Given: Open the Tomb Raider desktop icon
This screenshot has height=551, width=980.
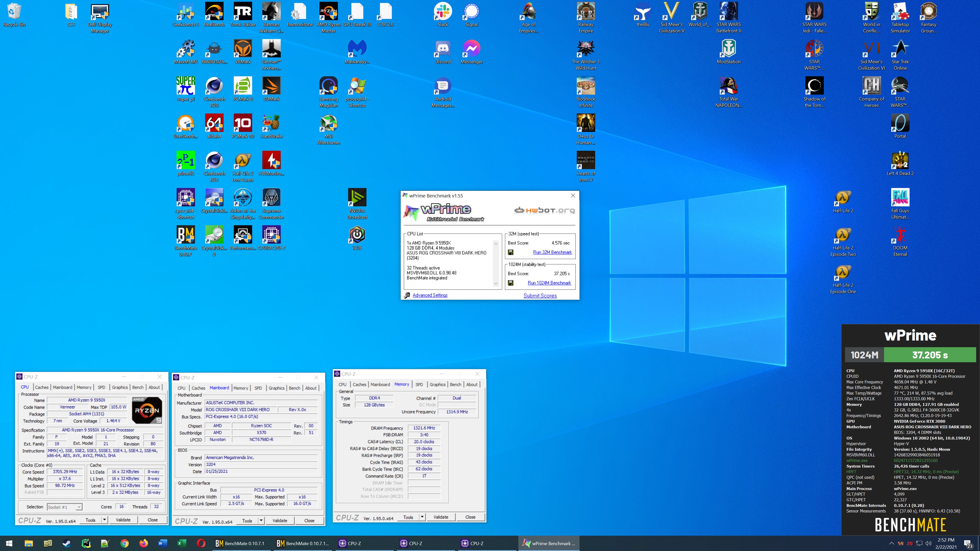Looking at the screenshot, I should tap(243, 15).
